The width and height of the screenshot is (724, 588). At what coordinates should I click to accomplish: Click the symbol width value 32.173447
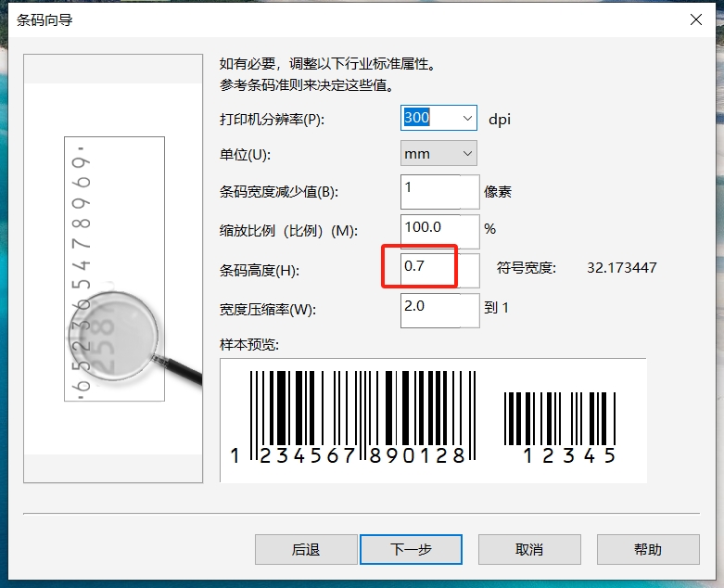(x=621, y=268)
